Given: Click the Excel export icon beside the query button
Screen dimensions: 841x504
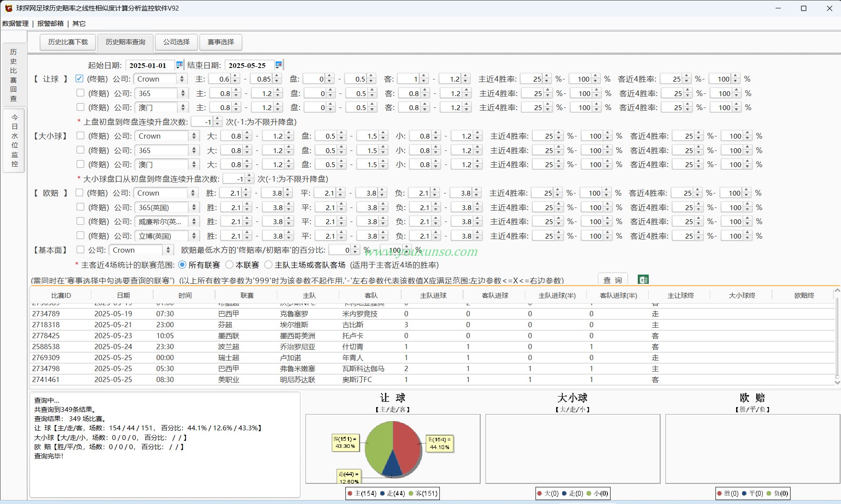Looking at the screenshot, I should click(643, 279).
